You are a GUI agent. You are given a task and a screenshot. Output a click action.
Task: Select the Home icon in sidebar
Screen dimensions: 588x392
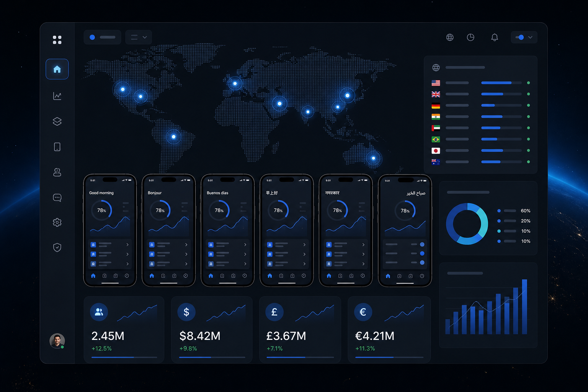tap(57, 69)
